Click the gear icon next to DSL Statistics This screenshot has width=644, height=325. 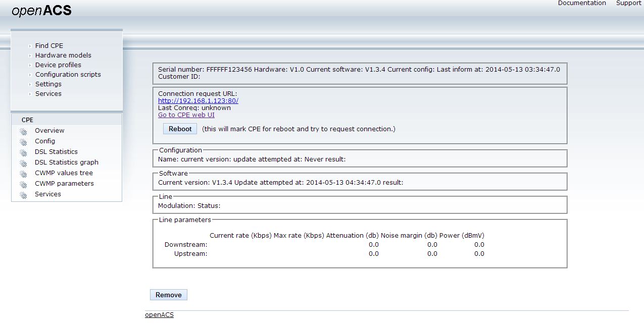point(23,152)
